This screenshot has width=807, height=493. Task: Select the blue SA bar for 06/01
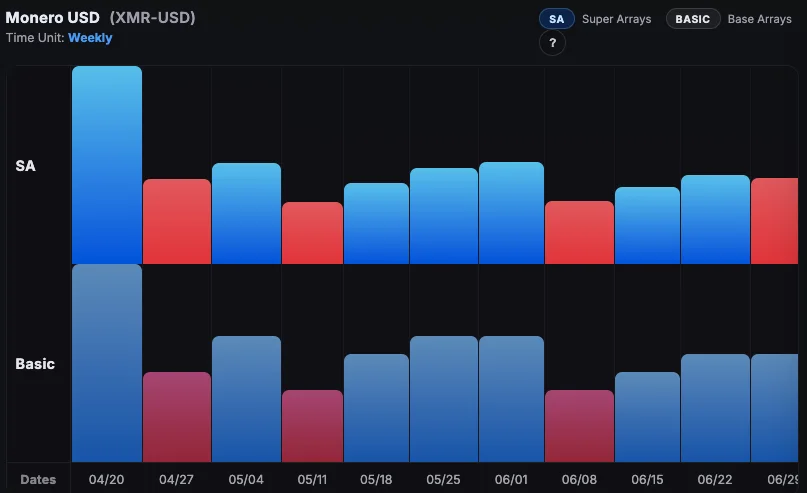511,213
